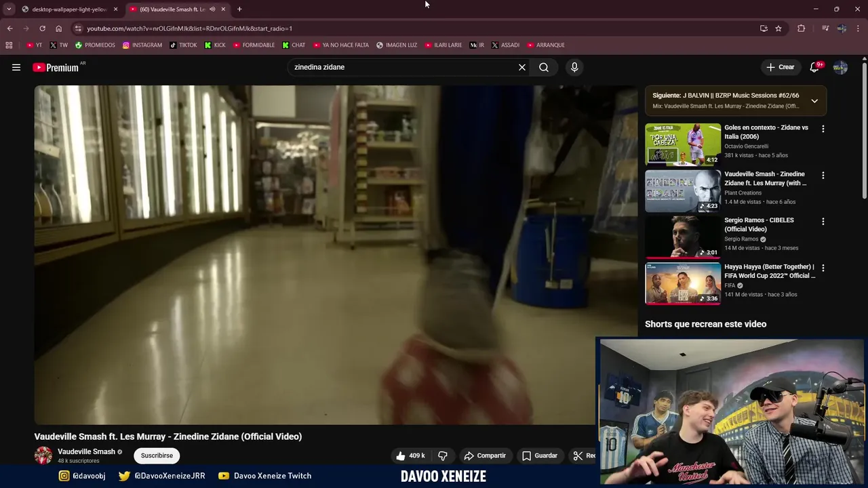Open the YouTube account avatar menu
This screenshot has height=488, width=868.
pyautogui.click(x=840, y=67)
